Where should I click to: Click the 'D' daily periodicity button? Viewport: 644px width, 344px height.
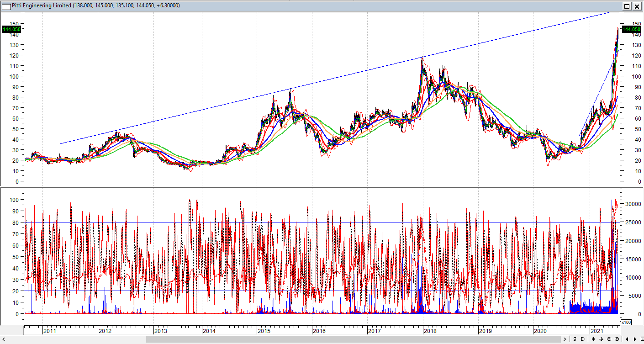pyautogui.click(x=582, y=339)
